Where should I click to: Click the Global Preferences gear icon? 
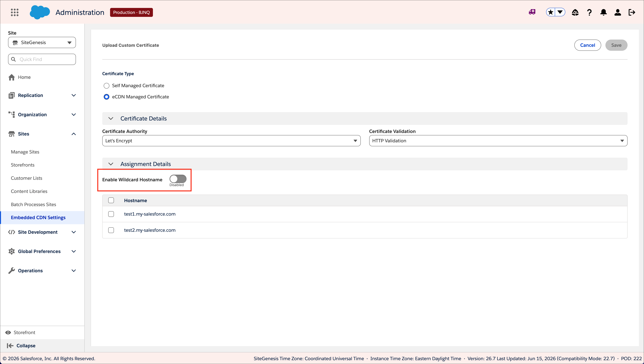coord(11,251)
